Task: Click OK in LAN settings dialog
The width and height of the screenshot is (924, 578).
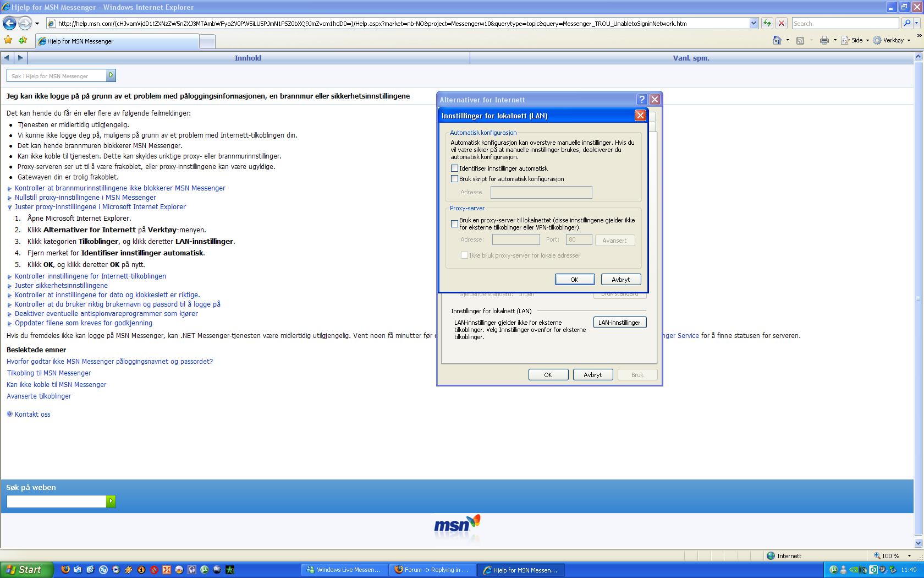Action: point(574,280)
